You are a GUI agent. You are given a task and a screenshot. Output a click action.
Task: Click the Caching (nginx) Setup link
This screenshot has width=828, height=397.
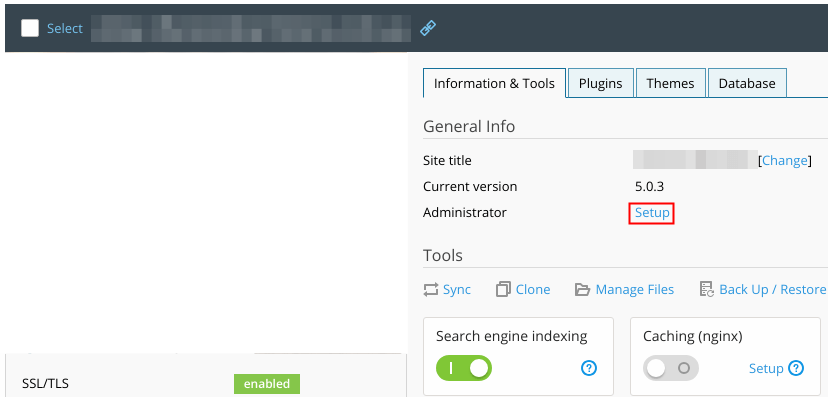[766, 368]
